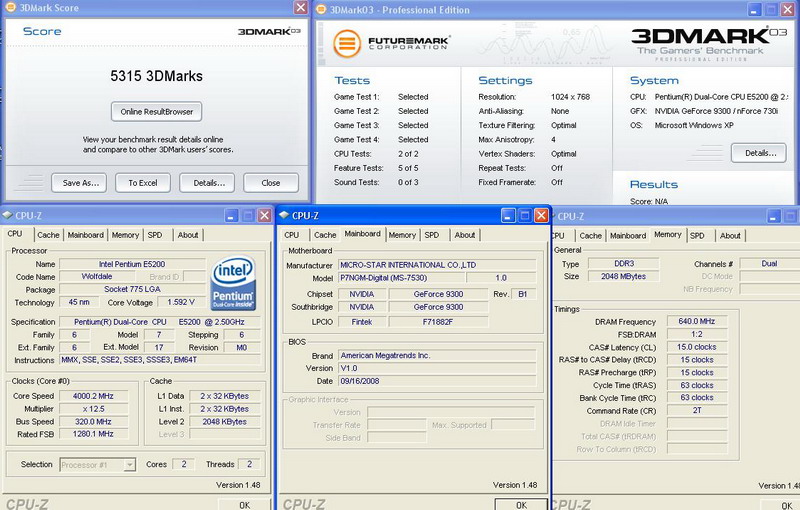800x510 pixels.
Task: Minimize the left CPU-Z window
Action: coord(232,216)
